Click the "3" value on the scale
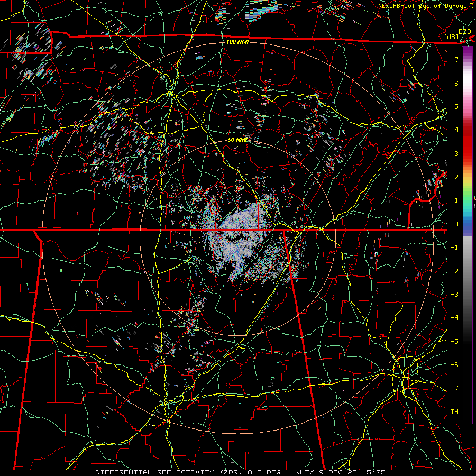The image size is (476, 476). [456, 153]
